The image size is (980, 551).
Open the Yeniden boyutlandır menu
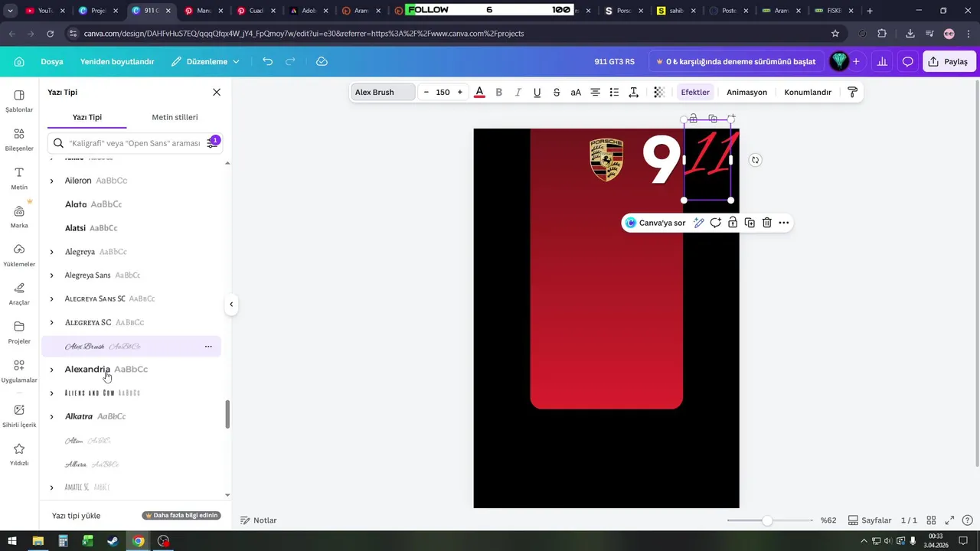click(x=117, y=61)
